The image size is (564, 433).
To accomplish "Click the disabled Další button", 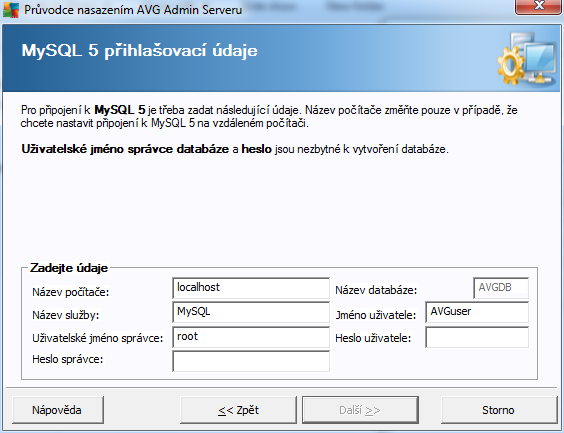I will point(360,410).
